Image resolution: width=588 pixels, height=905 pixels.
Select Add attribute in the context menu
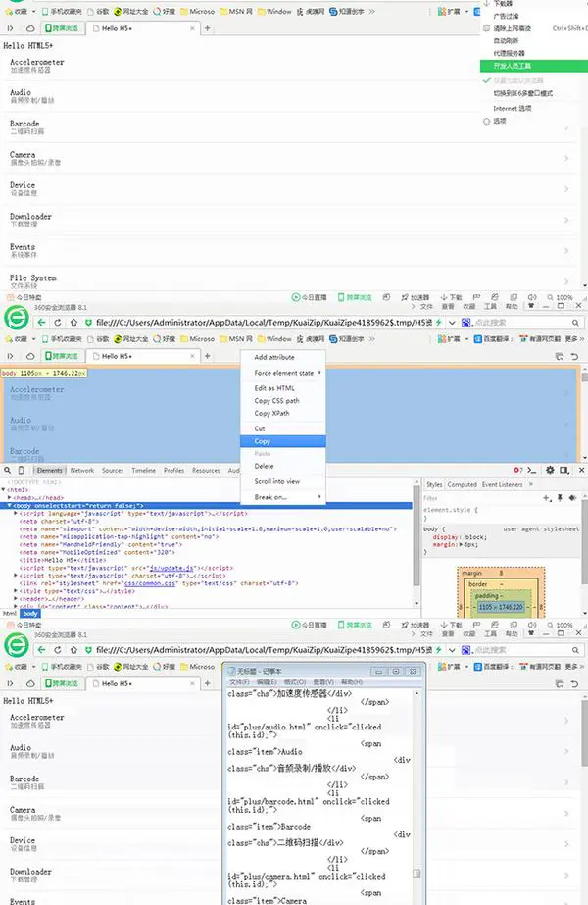(x=274, y=357)
